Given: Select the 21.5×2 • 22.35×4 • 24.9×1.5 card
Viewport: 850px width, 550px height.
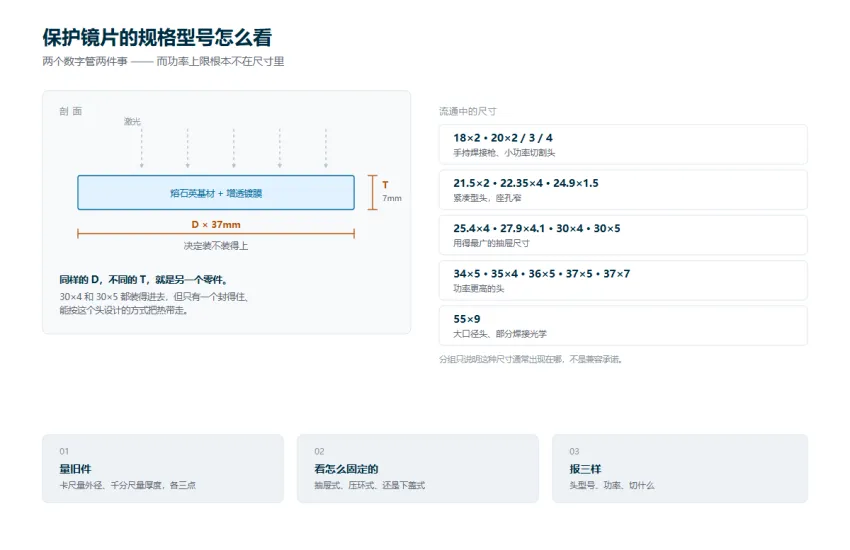Looking at the screenshot, I should [623, 190].
